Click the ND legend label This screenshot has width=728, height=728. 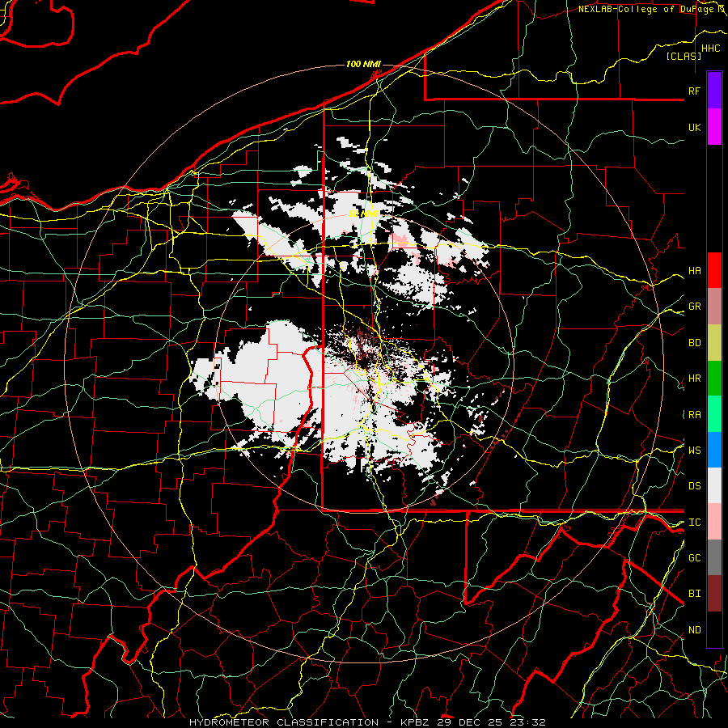click(694, 630)
